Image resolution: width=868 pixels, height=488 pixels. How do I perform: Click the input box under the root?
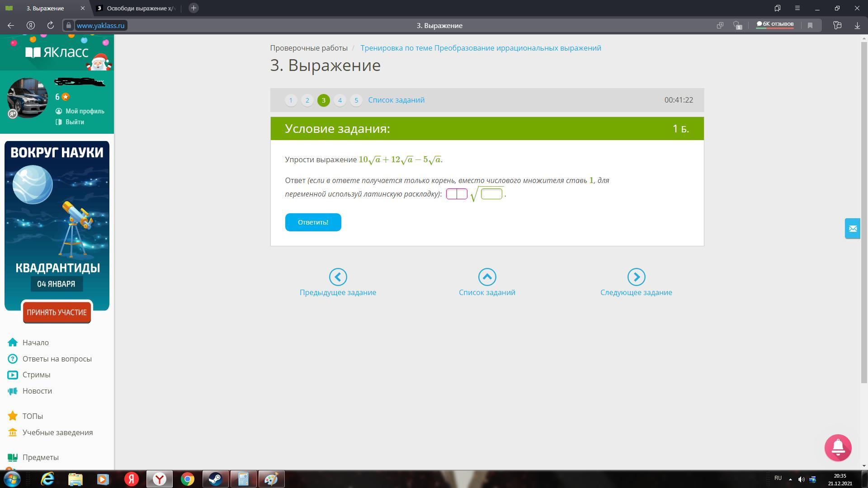coord(491,194)
